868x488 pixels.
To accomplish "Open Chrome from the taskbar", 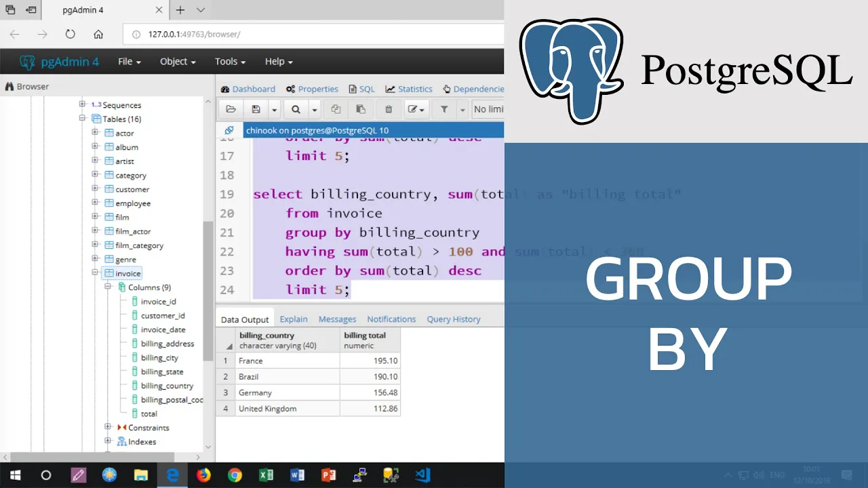I will [x=235, y=475].
